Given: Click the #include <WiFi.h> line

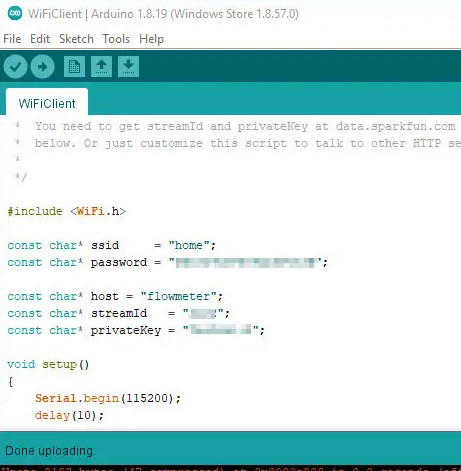Looking at the screenshot, I should pos(67,211).
